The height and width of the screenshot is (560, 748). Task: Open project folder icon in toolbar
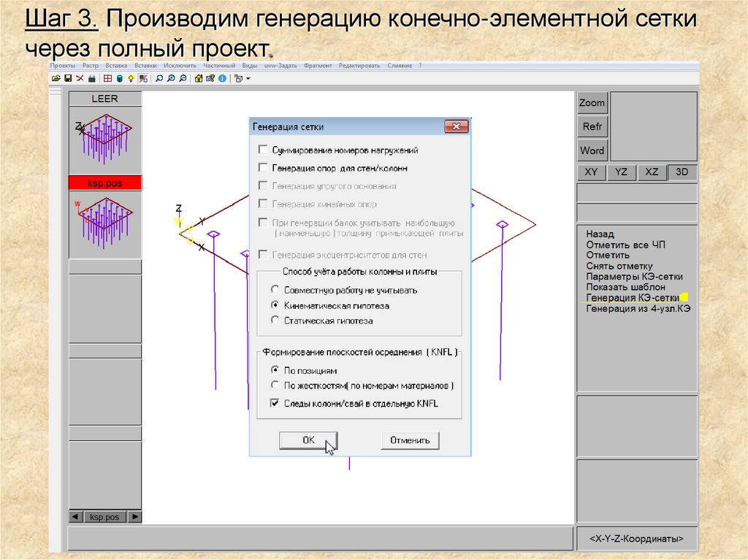tap(56, 78)
